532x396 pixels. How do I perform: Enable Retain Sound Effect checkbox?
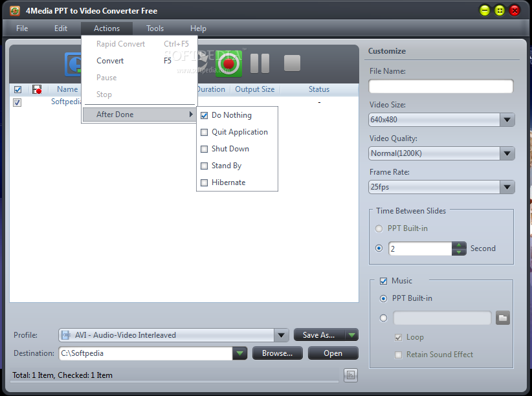[x=398, y=355]
